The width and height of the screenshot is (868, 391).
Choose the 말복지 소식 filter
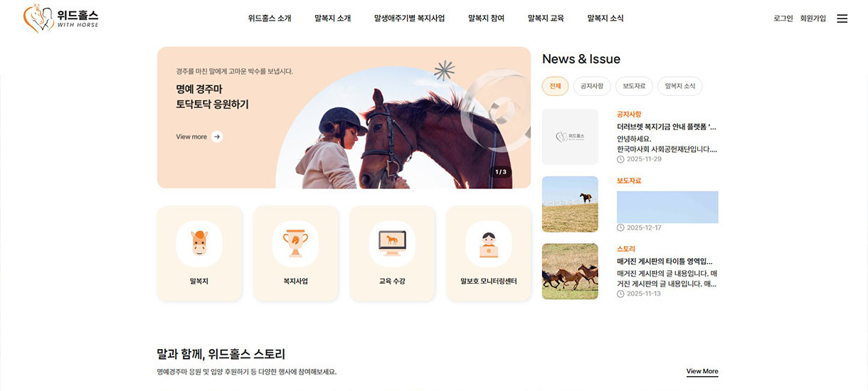point(680,86)
